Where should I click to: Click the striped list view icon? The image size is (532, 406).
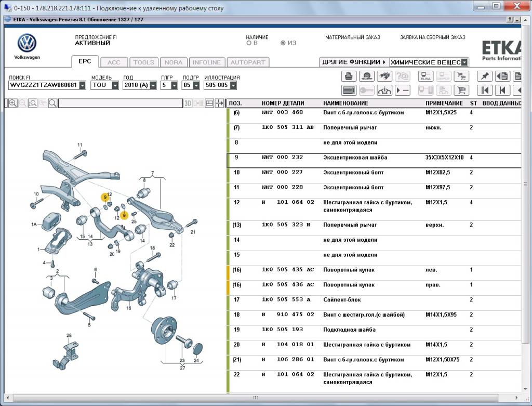(349, 90)
